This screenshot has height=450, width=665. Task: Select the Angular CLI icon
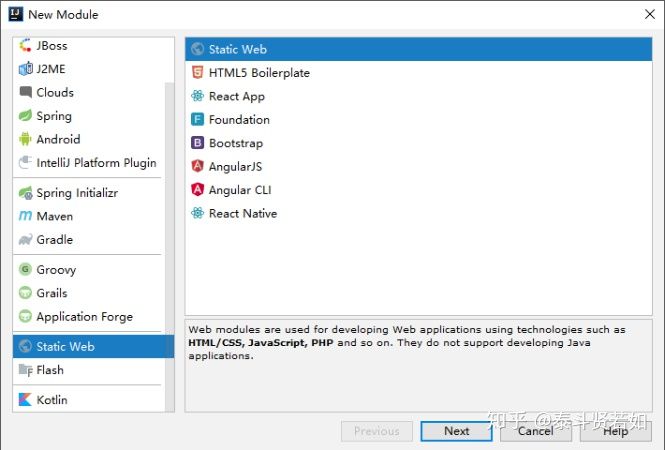pos(198,190)
